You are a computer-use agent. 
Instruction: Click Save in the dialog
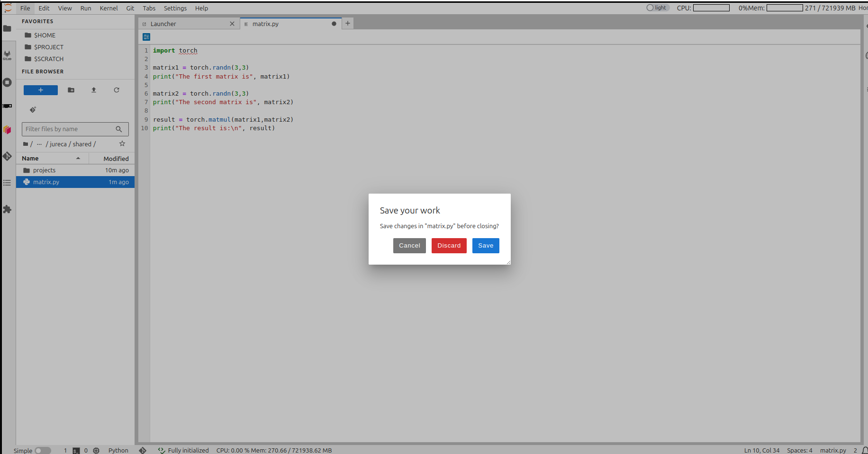click(x=485, y=246)
